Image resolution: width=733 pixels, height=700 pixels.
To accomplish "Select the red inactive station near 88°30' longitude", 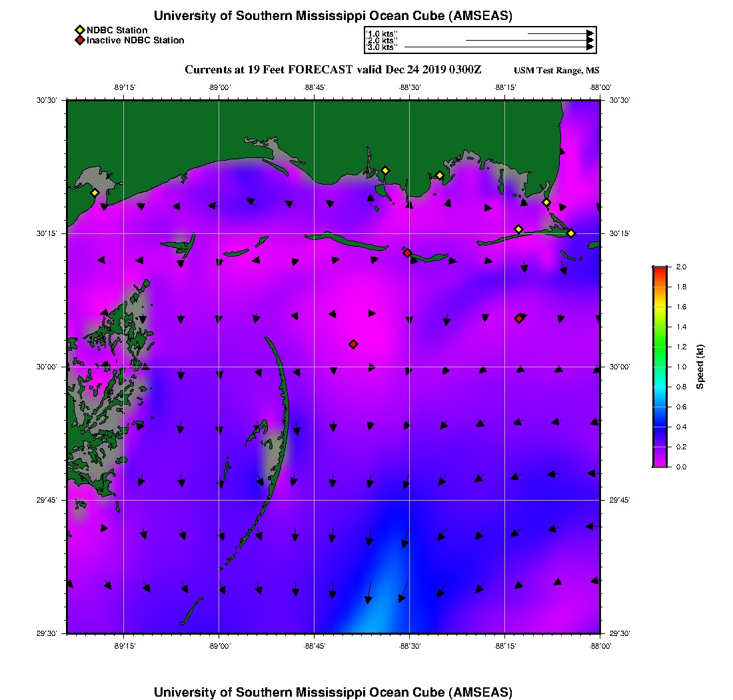I will point(407,253).
